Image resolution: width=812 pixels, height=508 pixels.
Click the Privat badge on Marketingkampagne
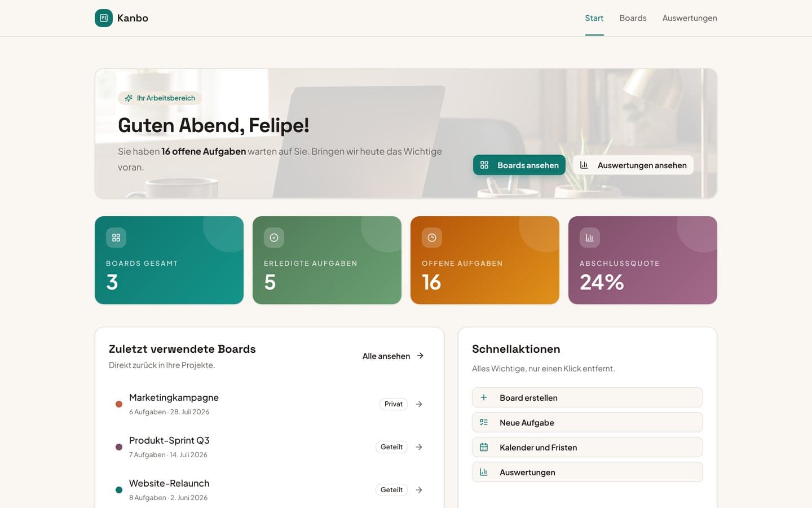(x=394, y=404)
